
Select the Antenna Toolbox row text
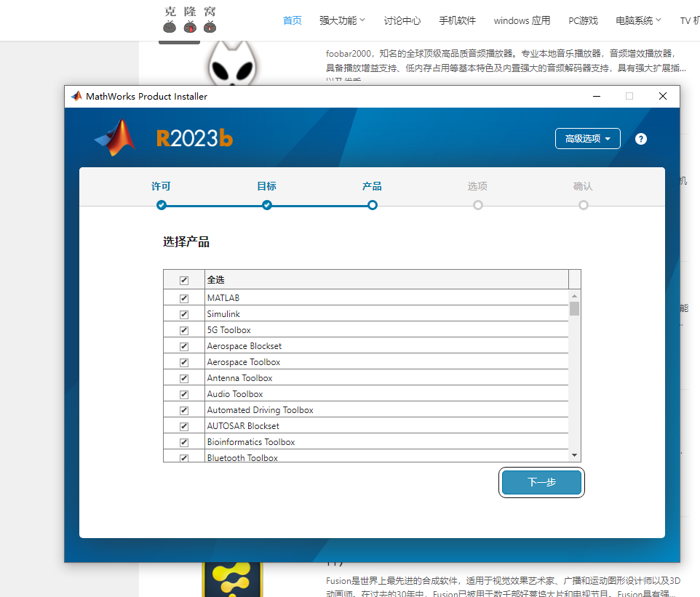pos(239,378)
